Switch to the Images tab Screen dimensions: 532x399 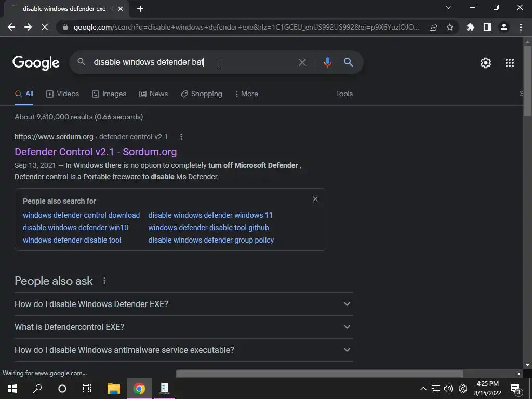click(x=109, y=94)
